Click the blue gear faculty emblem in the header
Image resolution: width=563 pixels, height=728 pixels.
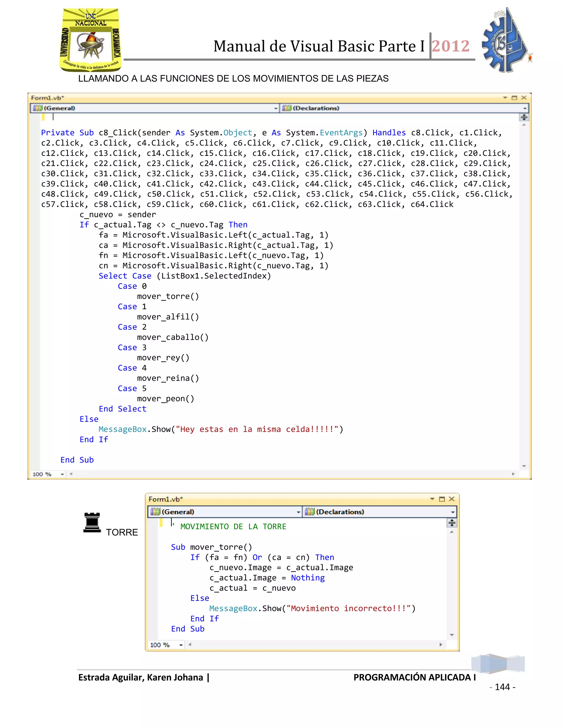506,40
